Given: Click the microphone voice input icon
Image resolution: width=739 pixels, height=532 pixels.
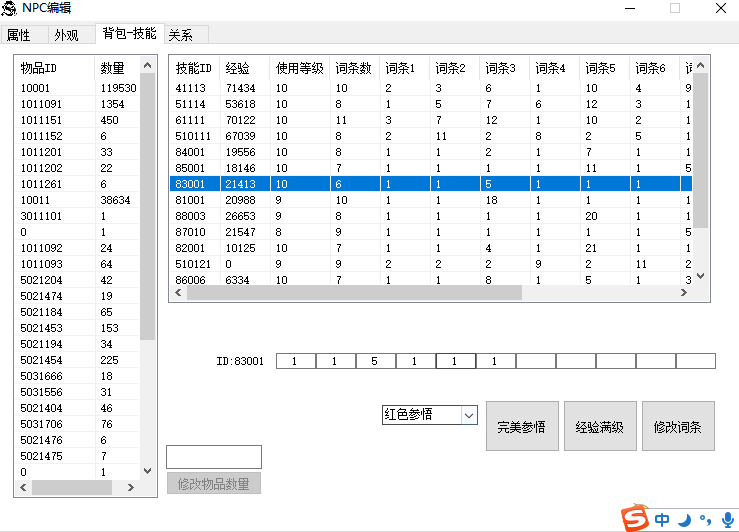Looking at the screenshot, I should click(728, 520).
